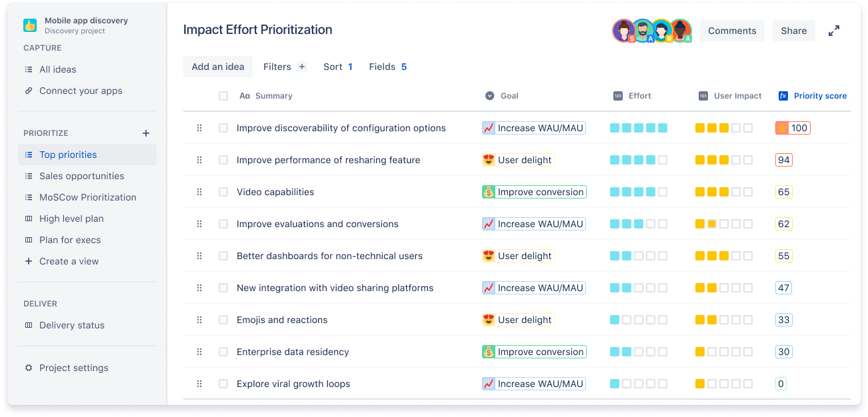The height and width of the screenshot is (417, 868).
Task: Open the Project settings gear icon
Action: pyautogui.click(x=28, y=367)
